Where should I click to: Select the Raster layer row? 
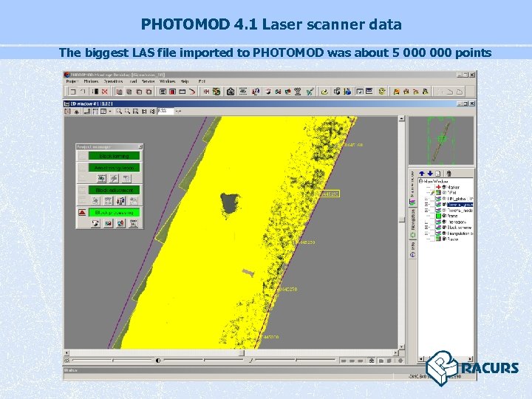[453, 239]
